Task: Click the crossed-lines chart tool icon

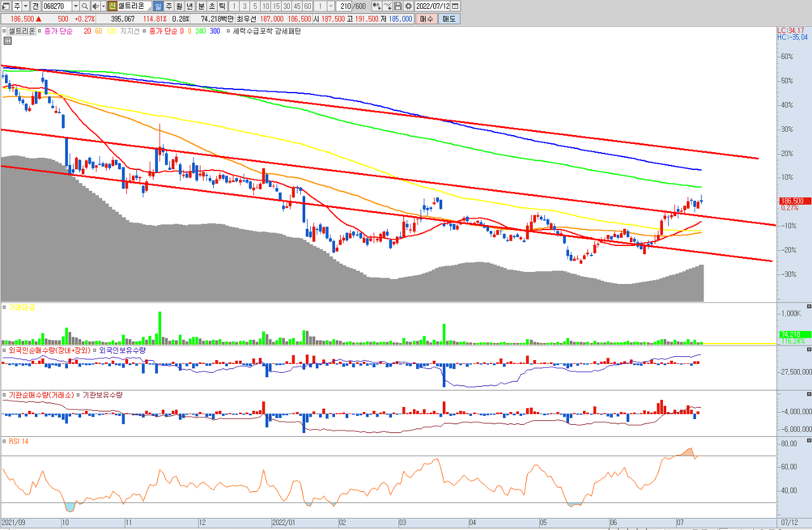Action: click(x=388, y=6)
